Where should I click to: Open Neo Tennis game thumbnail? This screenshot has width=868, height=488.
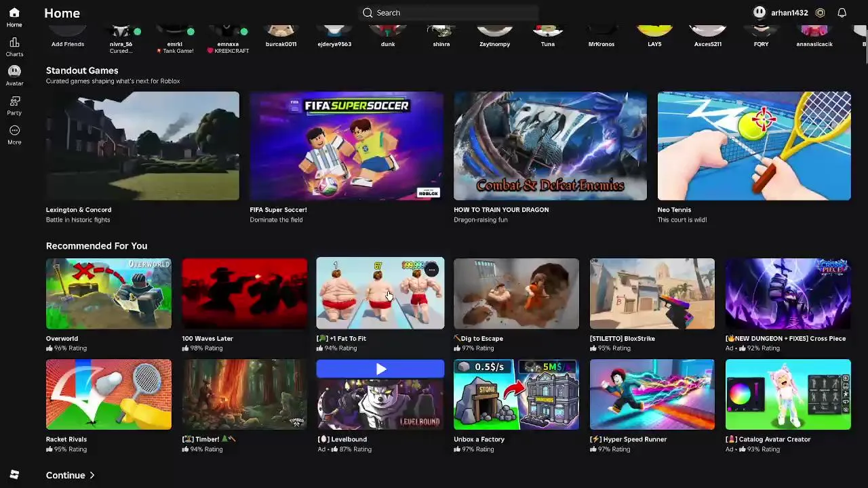[x=754, y=146]
